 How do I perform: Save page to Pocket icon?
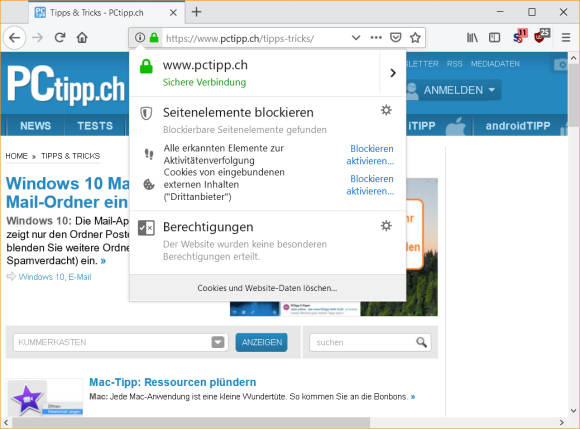point(395,37)
